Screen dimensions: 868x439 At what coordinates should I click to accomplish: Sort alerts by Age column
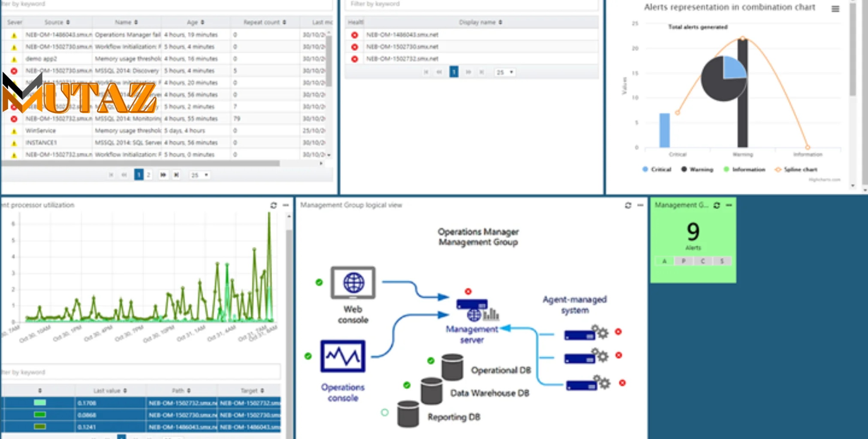point(196,22)
